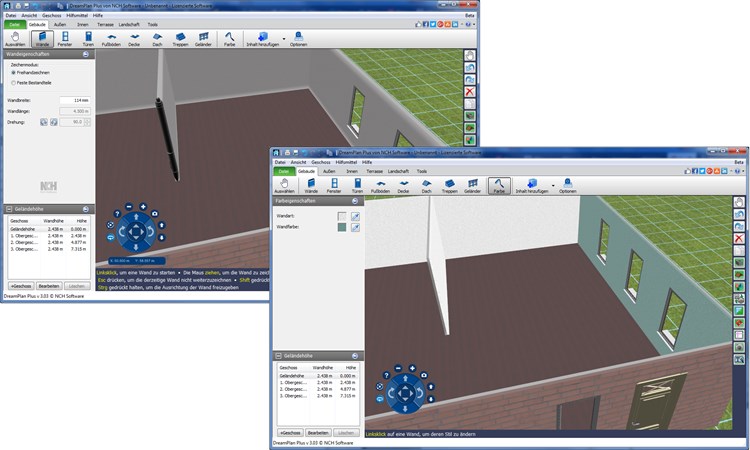Screen dimensions: 750x450
Task: Open Geschoss menu in front window
Action: point(321,162)
